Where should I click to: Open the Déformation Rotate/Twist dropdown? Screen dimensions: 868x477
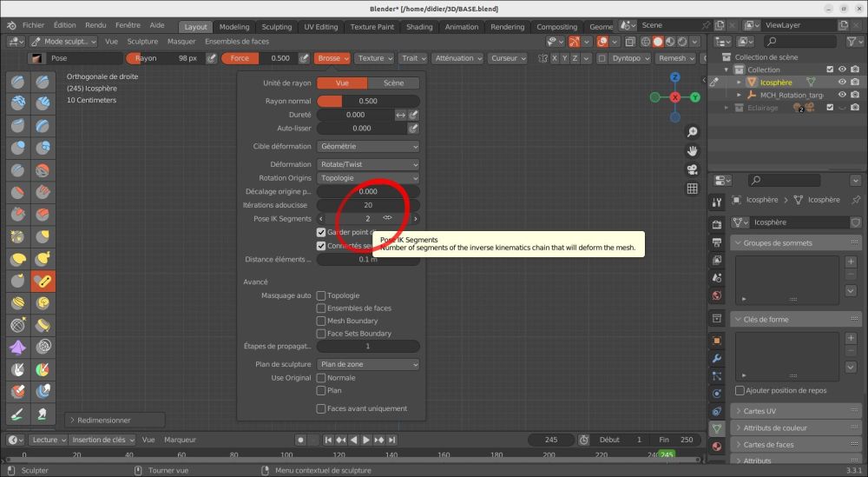click(x=368, y=164)
